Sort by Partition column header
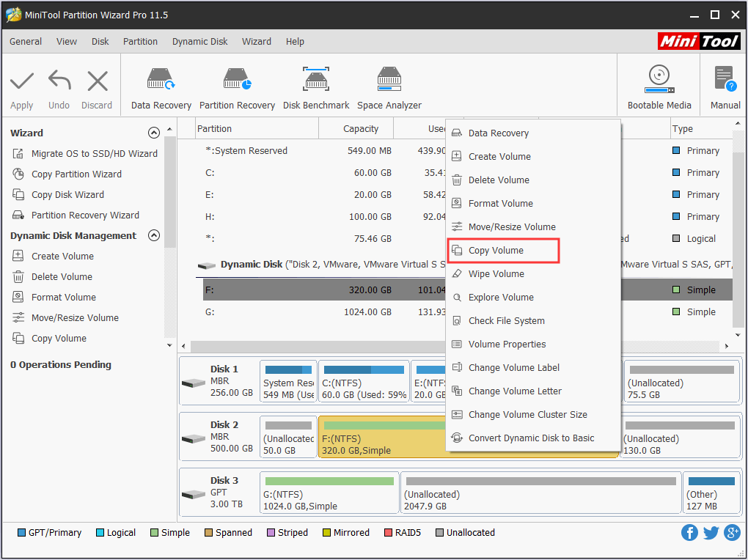Image resolution: width=748 pixels, height=560 pixels. [257, 129]
